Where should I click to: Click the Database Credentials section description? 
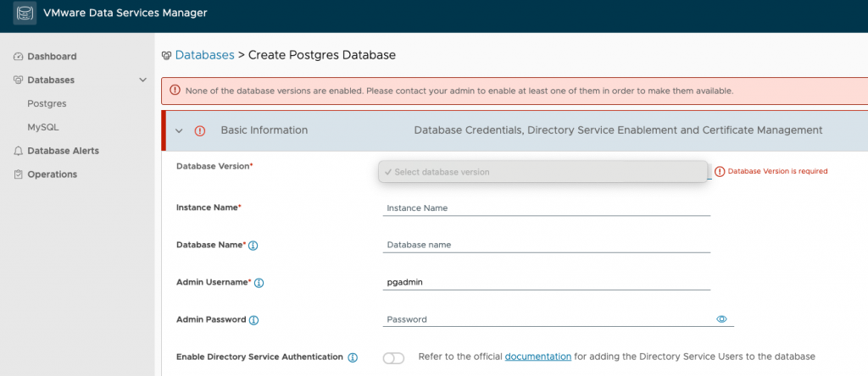click(x=618, y=130)
